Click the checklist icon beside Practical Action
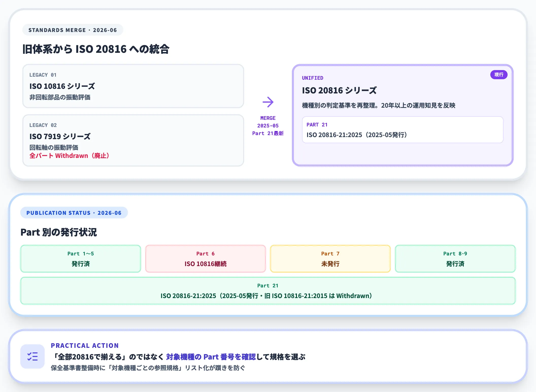This screenshot has width=536, height=392. coord(32,356)
